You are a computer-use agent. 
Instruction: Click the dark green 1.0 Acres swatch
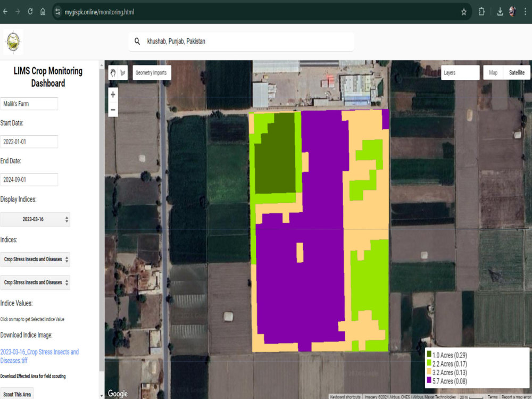[x=429, y=354]
